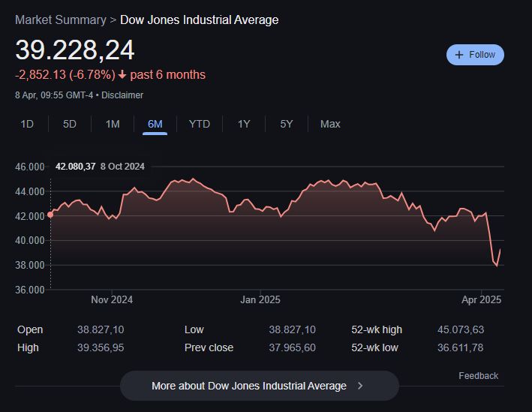Select the 1D time range tab
The width and height of the screenshot is (532, 412).
[27, 124]
